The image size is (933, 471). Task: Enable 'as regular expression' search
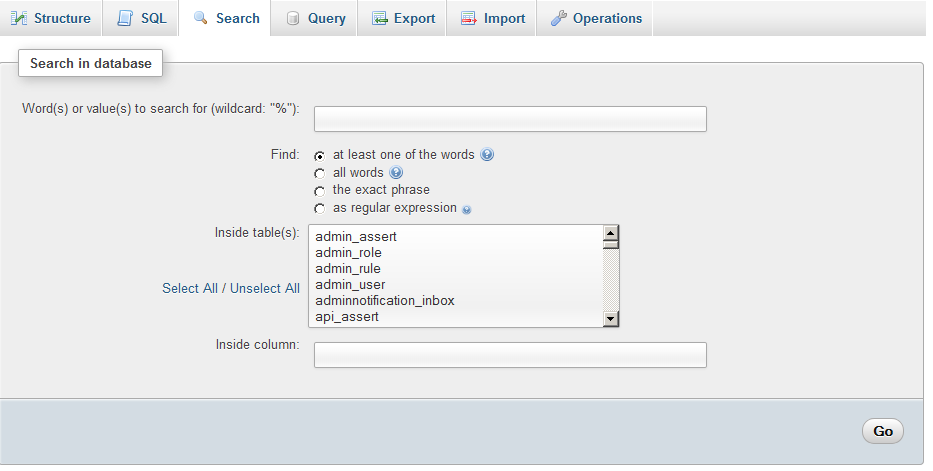320,209
